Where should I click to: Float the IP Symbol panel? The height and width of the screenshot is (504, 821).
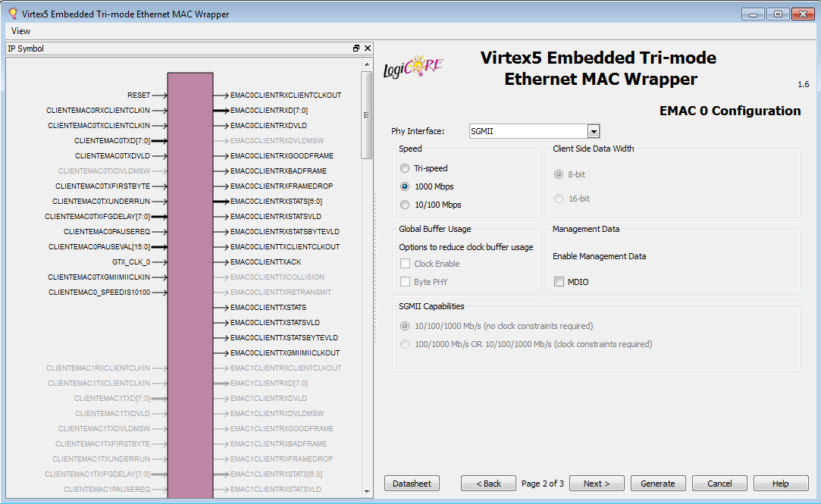coord(356,49)
